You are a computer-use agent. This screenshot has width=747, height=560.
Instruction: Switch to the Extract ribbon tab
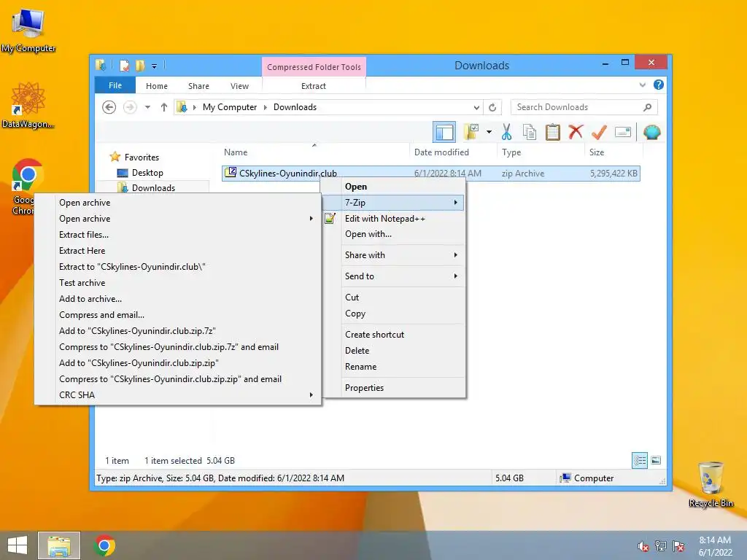point(314,86)
